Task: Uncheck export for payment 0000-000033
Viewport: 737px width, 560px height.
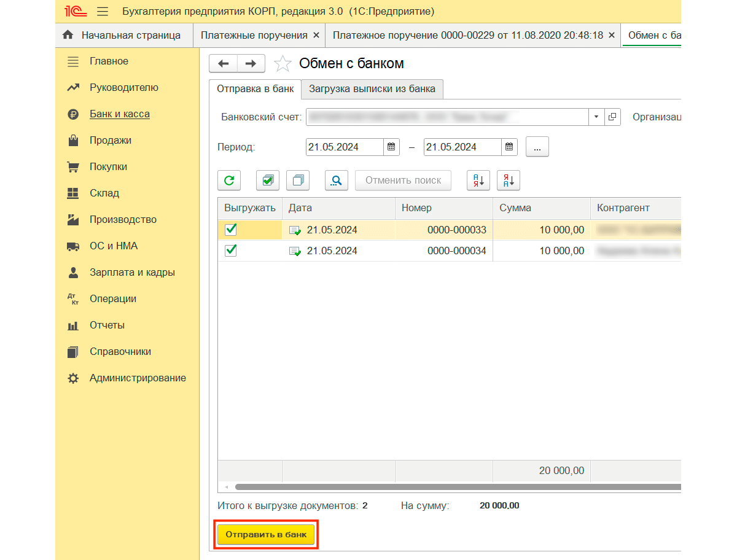Action: click(x=231, y=230)
